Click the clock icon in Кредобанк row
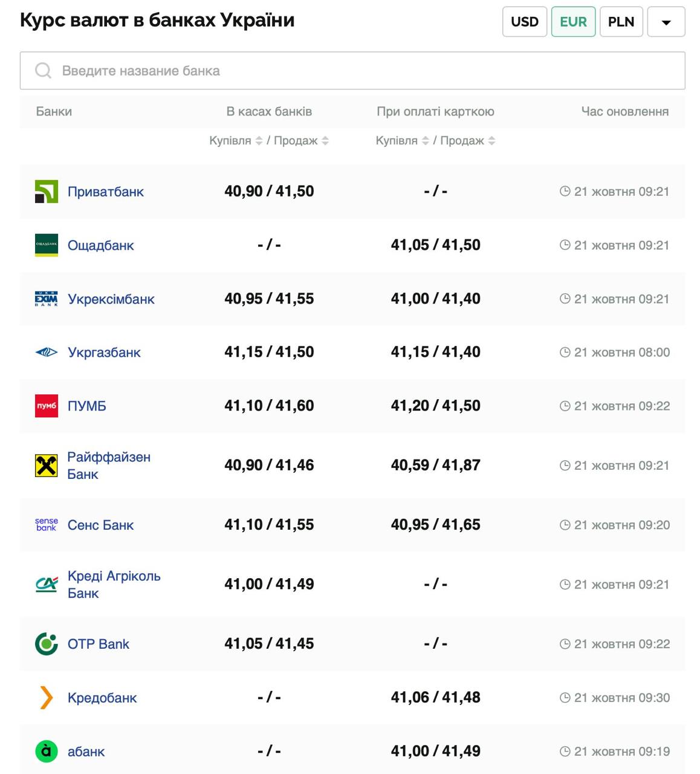This screenshot has width=700, height=774. tap(565, 697)
